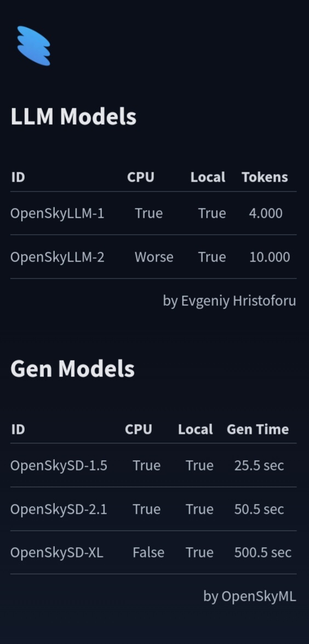Viewport: 309px width, 644px height.
Task: Click the Tokens column header
Action: click(265, 177)
